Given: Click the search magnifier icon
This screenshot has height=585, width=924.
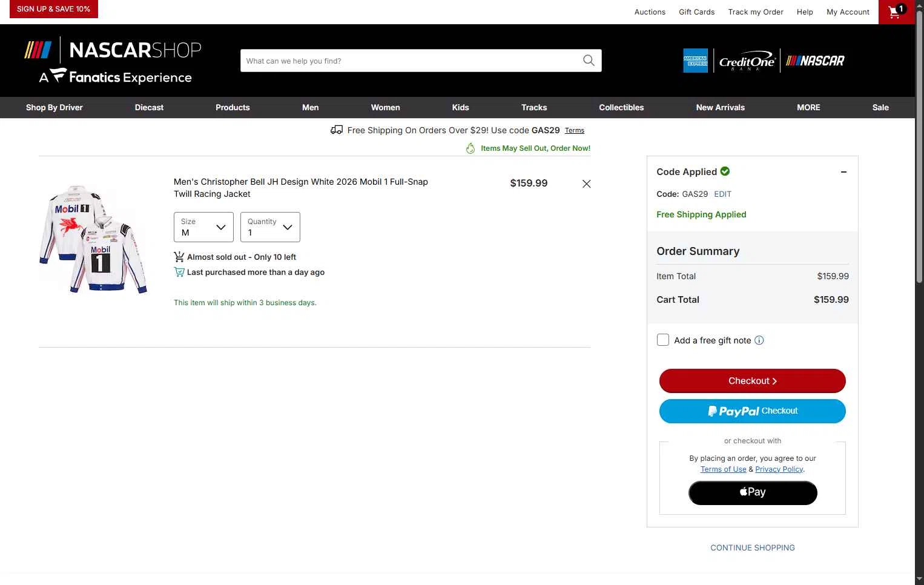Looking at the screenshot, I should [x=589, y=61].
